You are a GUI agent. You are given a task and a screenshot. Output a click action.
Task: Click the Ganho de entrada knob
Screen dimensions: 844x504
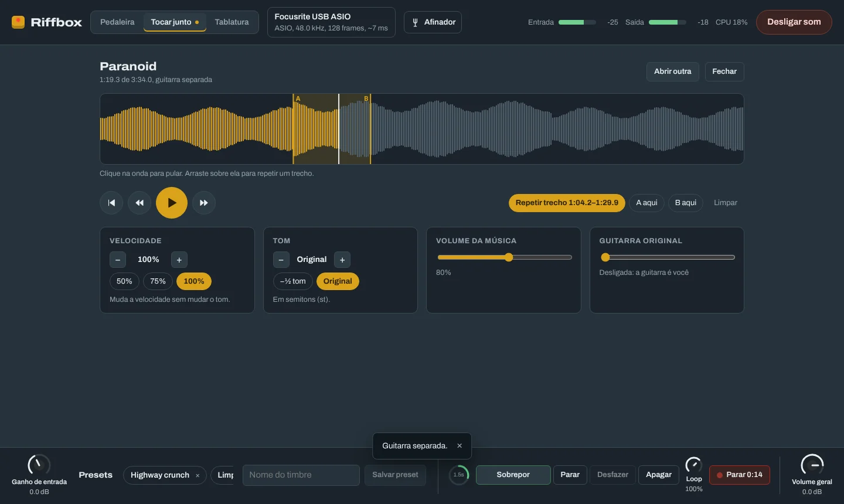[39, 465]
